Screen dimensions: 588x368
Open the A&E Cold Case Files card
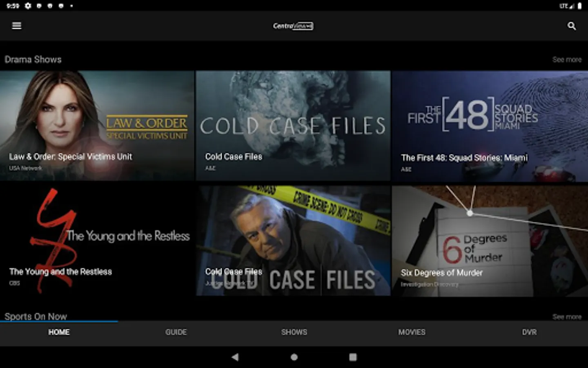click(293, 126)
